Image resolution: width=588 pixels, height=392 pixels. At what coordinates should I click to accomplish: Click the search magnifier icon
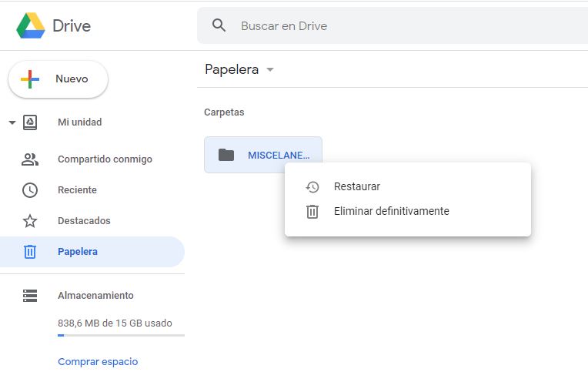[219, 25]
